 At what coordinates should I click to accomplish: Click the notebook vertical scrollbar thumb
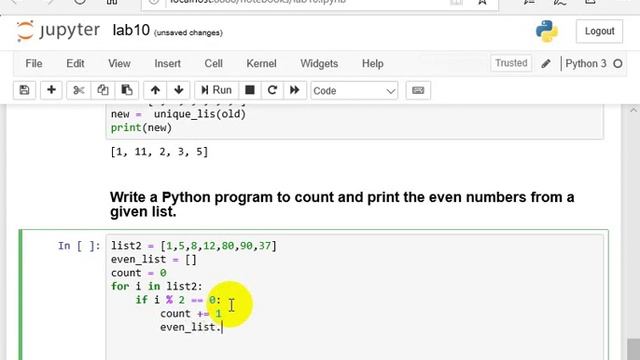[x=633, y=349]
